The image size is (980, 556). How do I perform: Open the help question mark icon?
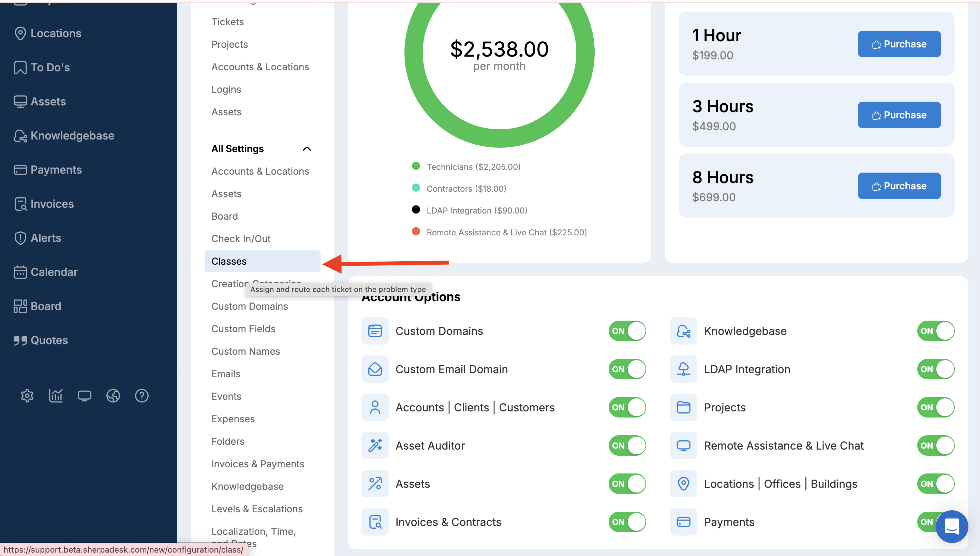point(142,396)
